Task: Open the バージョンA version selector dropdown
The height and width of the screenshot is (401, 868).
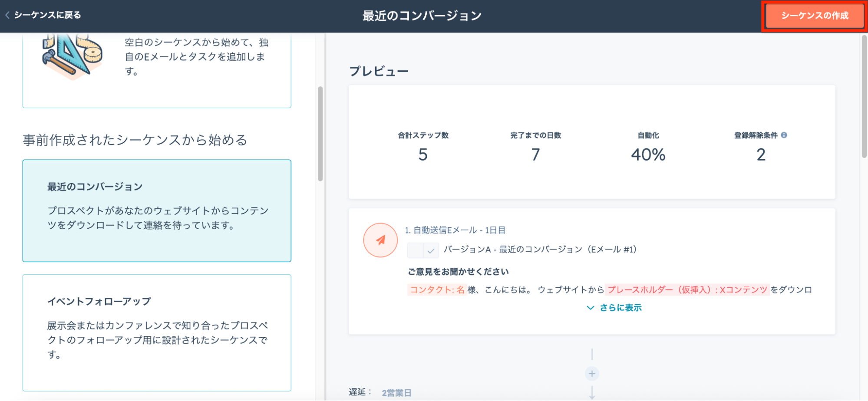Action: [x=423, y=250]
